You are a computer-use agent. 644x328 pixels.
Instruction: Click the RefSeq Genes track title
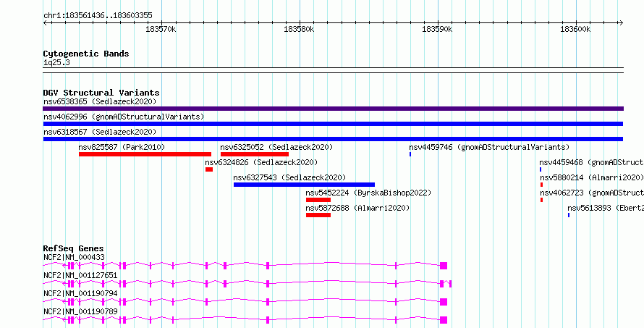click(74, 248)
